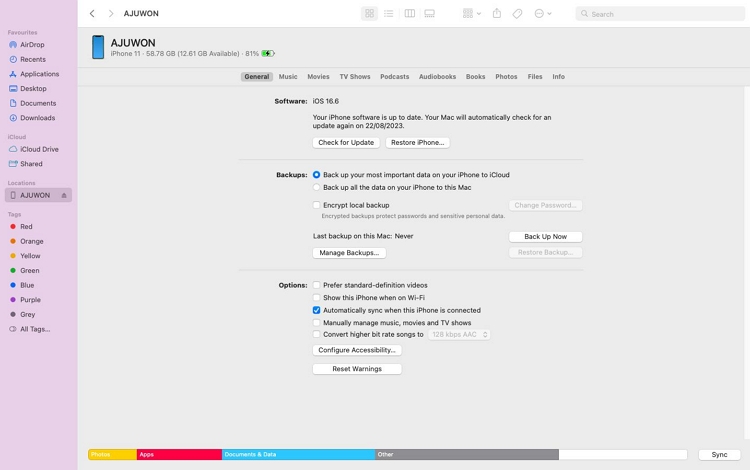The height and width of the screenshot is (470, 750).
Task: Click the Share toolbar icon
Action: 497,13
